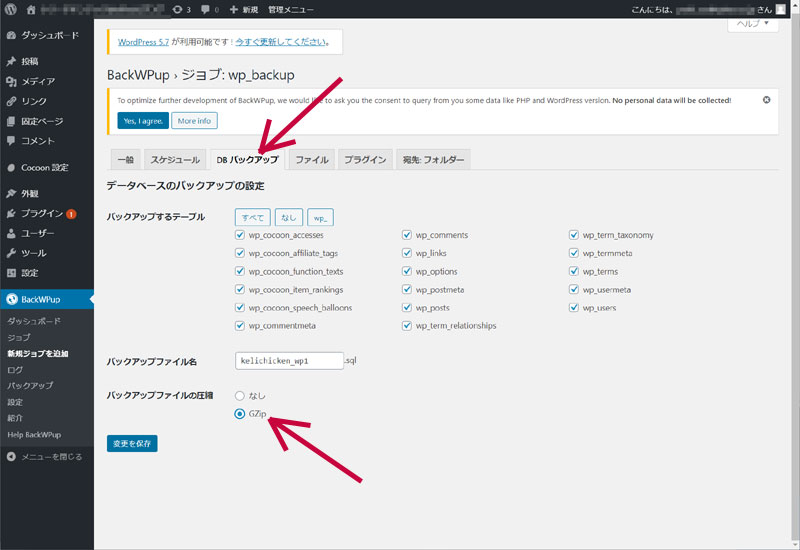
Task: Click 今すぐ更新してください link
Action: pyautogui.click(x=281, y=42)
